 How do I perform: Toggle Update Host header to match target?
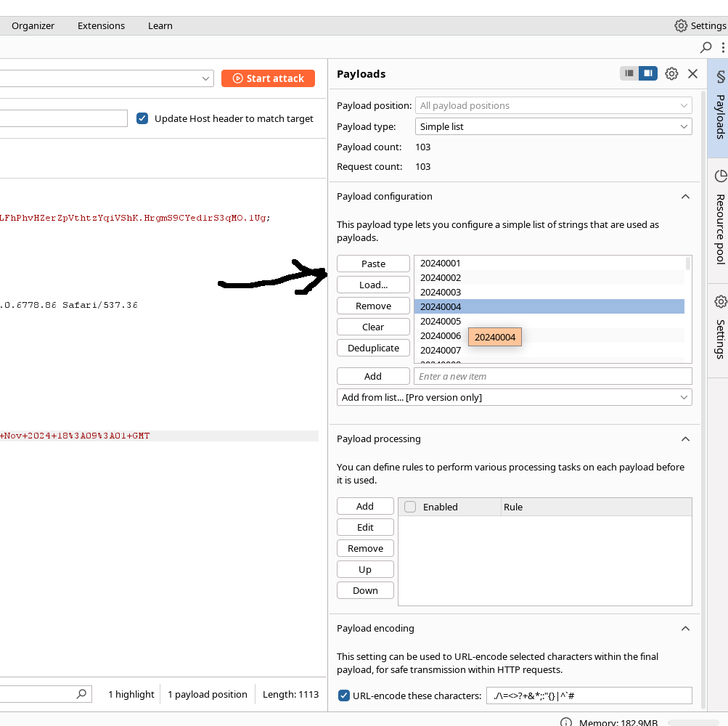pos(142,118)
